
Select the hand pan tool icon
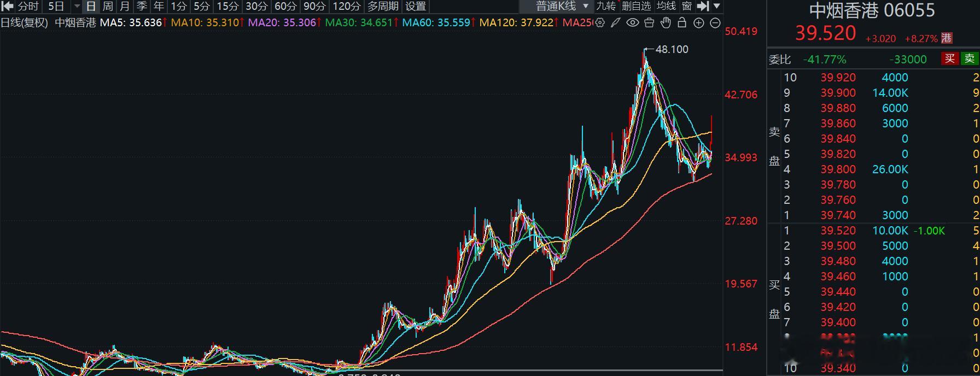[x=666, y=23]
